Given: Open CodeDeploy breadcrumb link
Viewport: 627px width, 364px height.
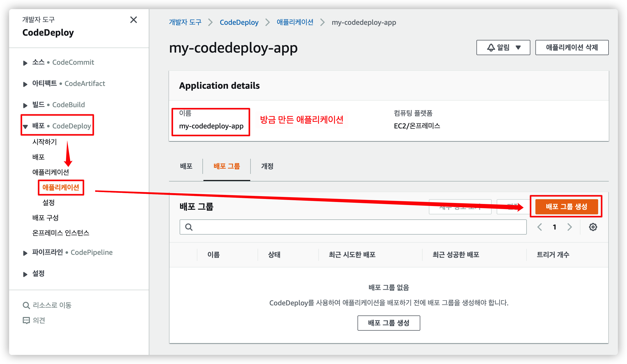Looking at the screenshot, I should (239, 22).
